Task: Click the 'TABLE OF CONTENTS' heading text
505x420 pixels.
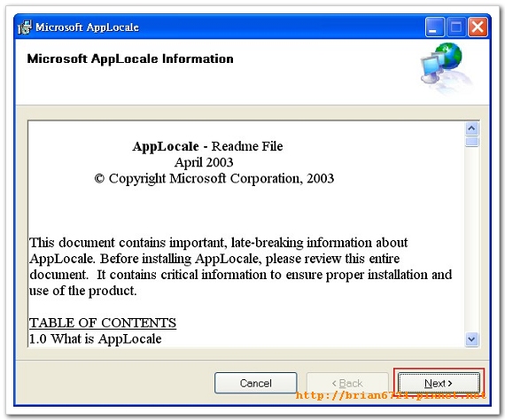Action: click(x=103, y=323)
